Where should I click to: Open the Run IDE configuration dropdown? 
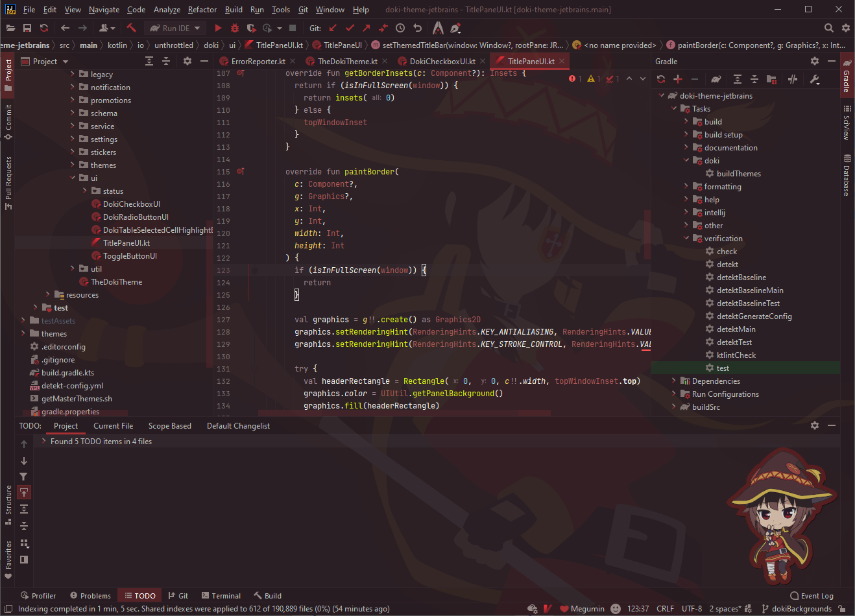[175, 28]
